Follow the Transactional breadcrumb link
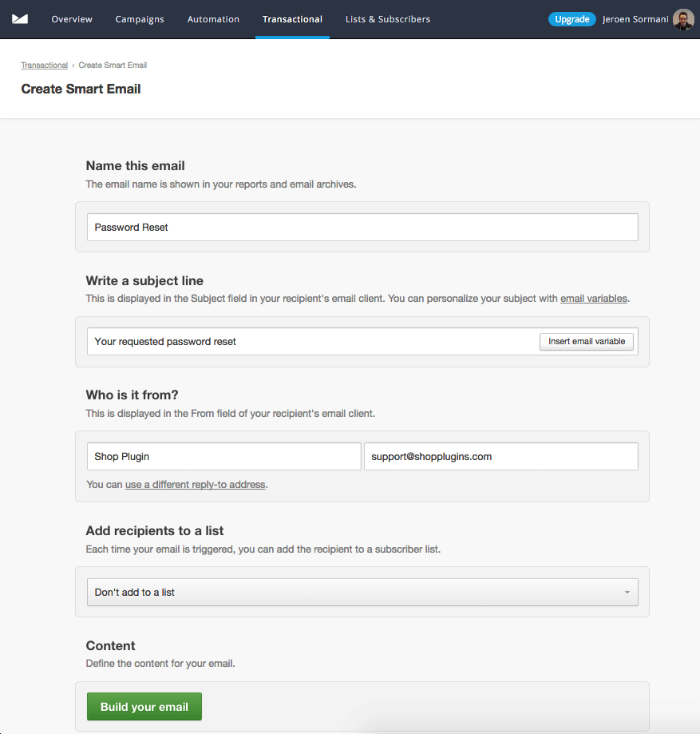700x734 pixels. coord(44,65)
